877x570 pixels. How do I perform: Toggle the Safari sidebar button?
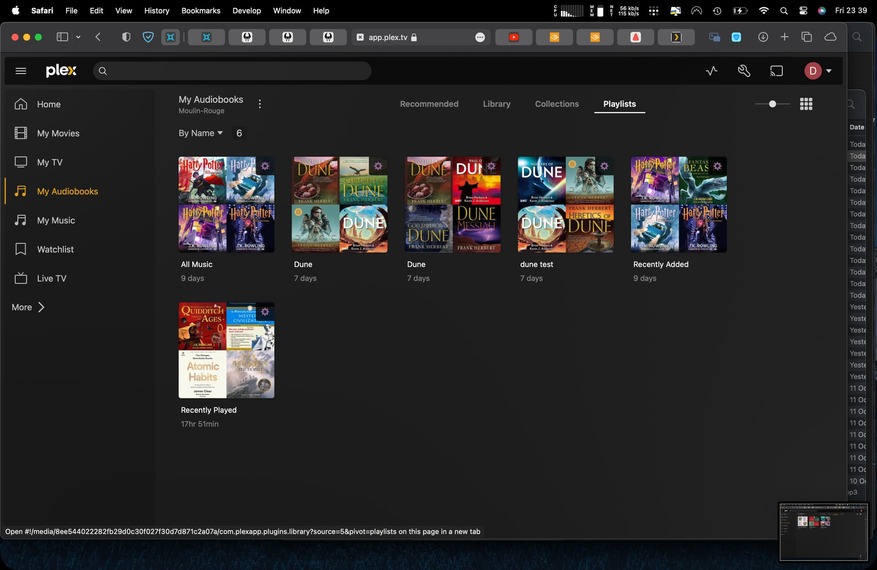tap(62, 37)
